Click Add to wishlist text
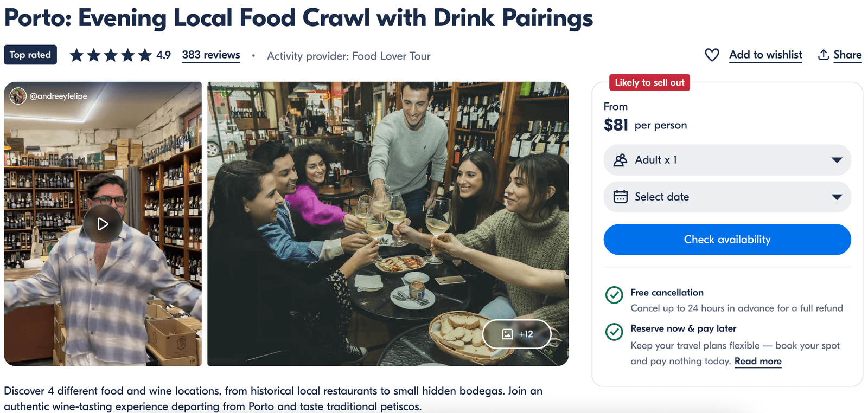The image size is (868, 413). (765, 55)
